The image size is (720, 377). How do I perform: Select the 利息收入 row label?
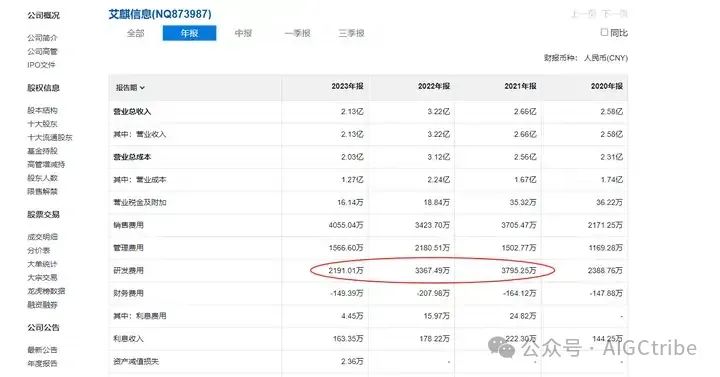129,339
